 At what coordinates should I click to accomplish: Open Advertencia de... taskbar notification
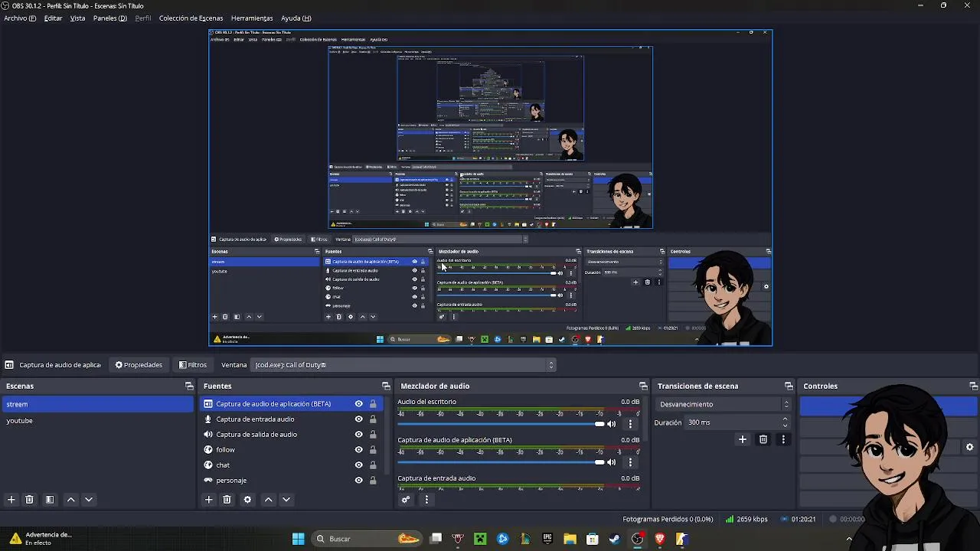click(43, 539)
